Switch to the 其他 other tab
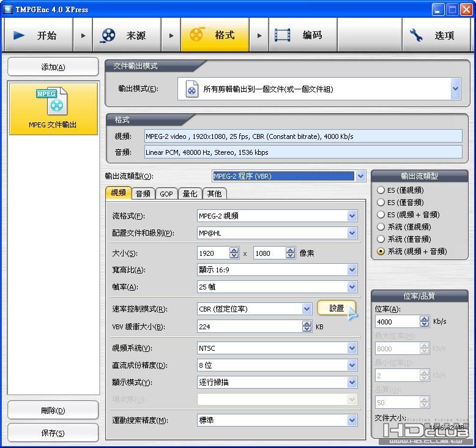Image resolution: width=476 pixels, height=448 pixels. (214, 194)
